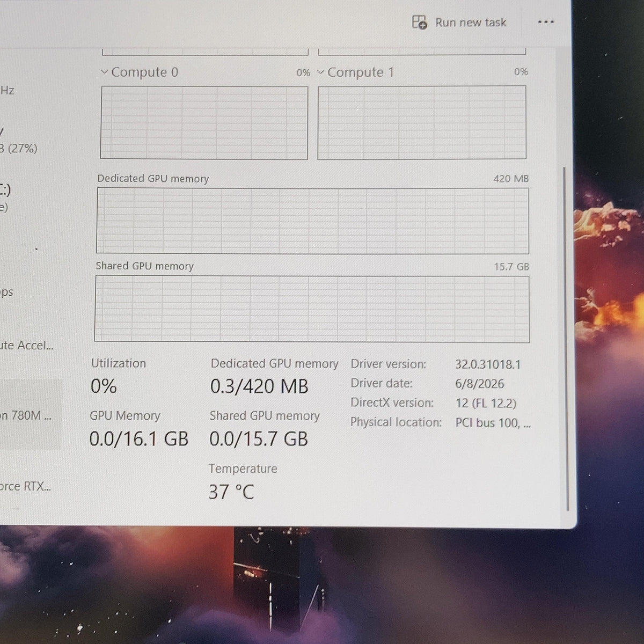Click the Driver version: label
Screen dimensions: 644x644
[389, 364]
